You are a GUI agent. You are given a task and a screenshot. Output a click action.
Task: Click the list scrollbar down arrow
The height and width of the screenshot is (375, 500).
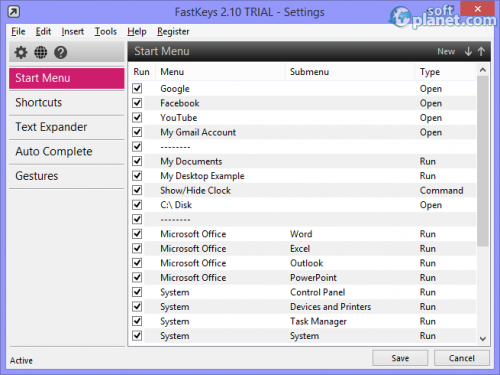pyautogui.click(x=482, y=339)
